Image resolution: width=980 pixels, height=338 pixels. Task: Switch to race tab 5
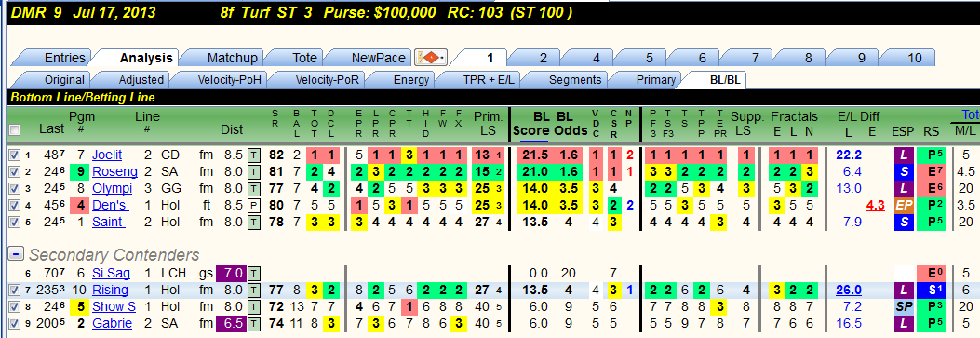tap(650, 58)
